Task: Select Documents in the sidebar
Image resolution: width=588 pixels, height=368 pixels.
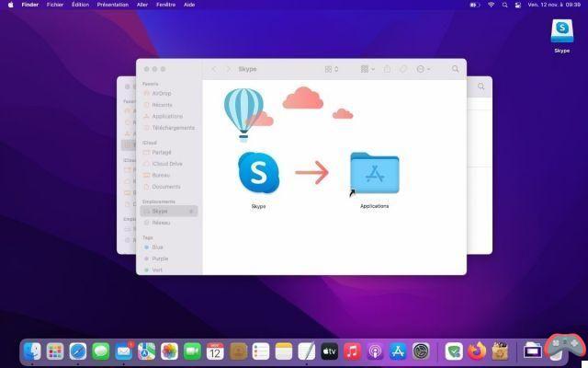Action: pyautogui.click(x=166, y=187)
